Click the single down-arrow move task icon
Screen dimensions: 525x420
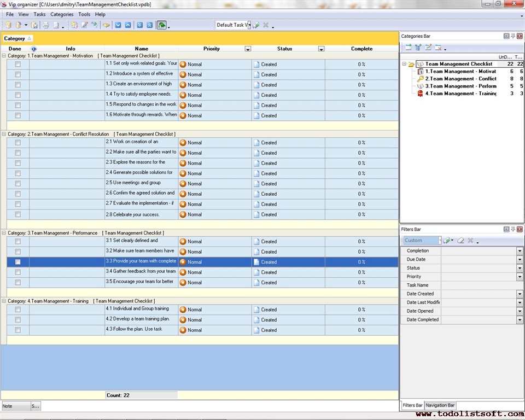[118, 25]
